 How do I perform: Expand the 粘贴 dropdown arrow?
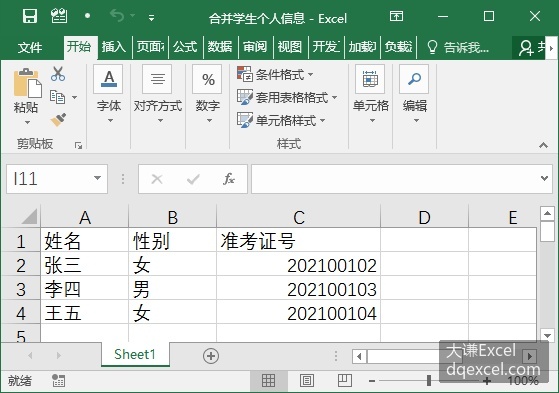tap(27, 122)
